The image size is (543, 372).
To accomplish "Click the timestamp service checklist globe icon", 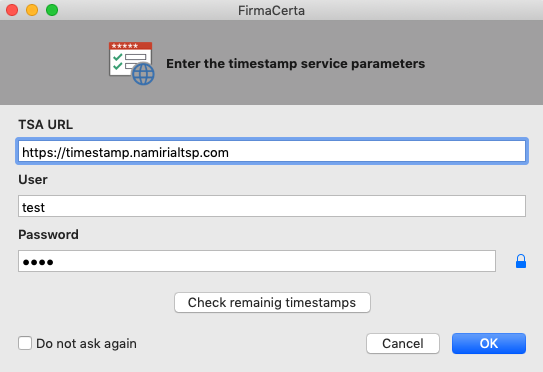I will (132, 63).
